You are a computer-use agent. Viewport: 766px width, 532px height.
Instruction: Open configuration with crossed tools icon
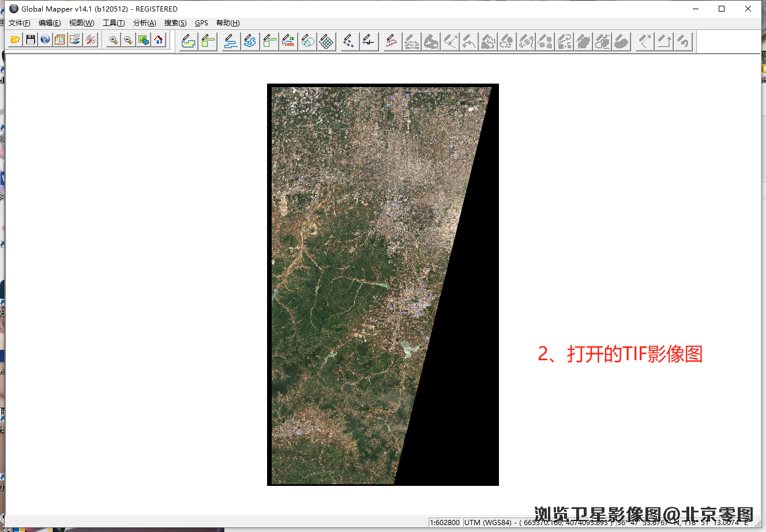tap(91, 40)
